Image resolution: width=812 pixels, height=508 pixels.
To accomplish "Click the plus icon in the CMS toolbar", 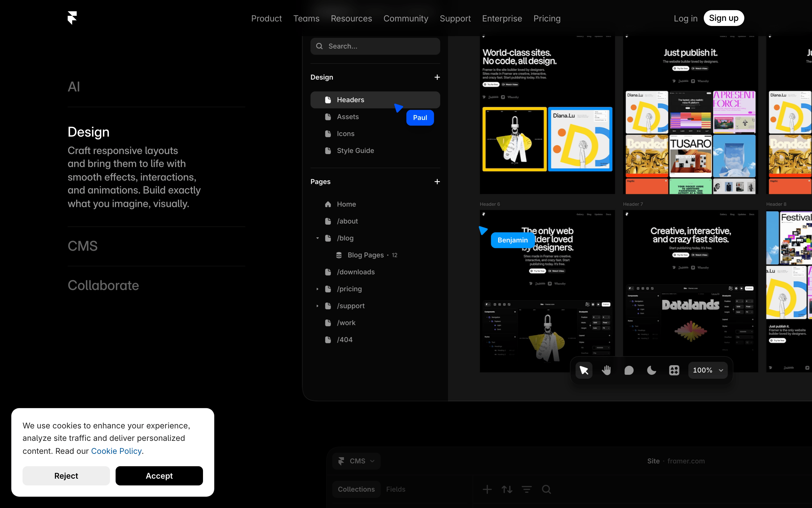I will coord(487,490).
